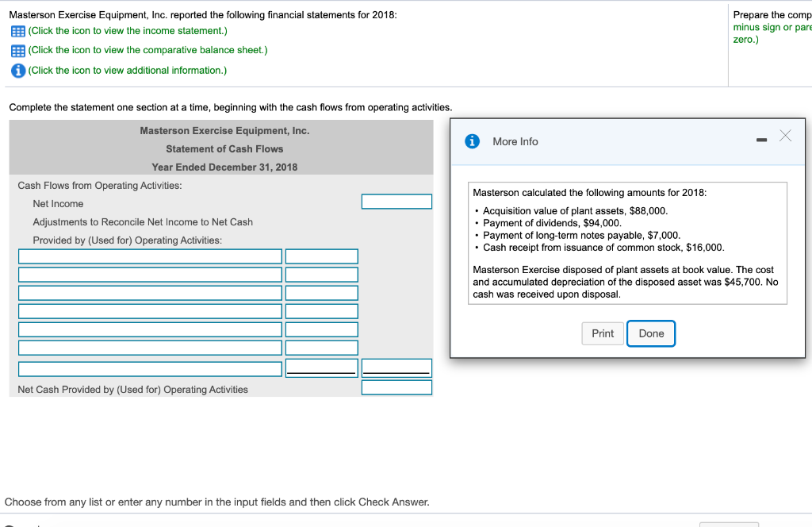Select third adjustment description field
Viewport: 812px width, 527px height.
click(x=150, y=294)
